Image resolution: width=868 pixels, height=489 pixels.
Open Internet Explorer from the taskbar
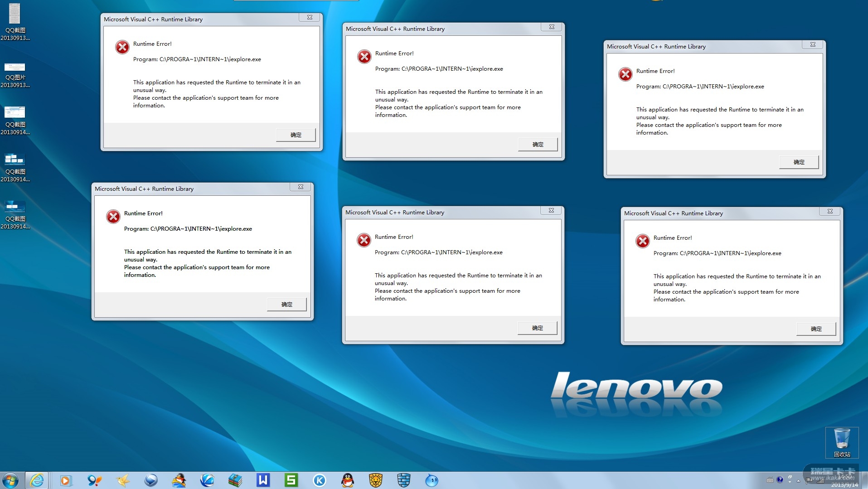[37, 480]
